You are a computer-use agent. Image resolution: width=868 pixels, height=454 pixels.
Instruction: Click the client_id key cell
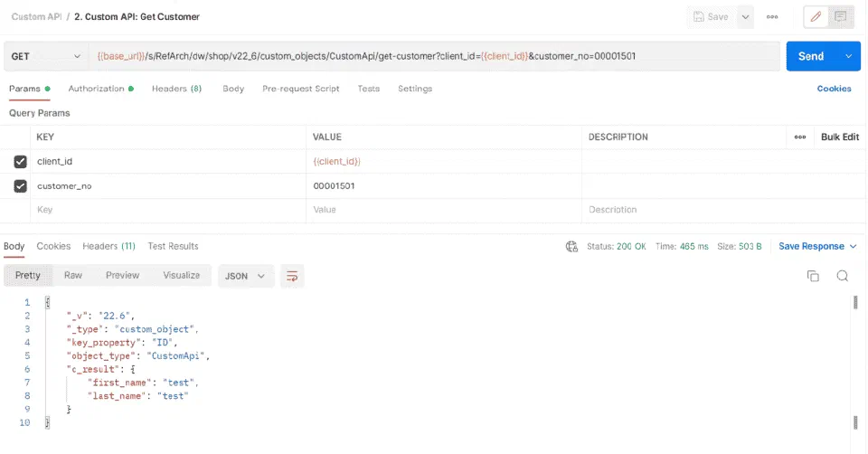[x=168, y=162]
